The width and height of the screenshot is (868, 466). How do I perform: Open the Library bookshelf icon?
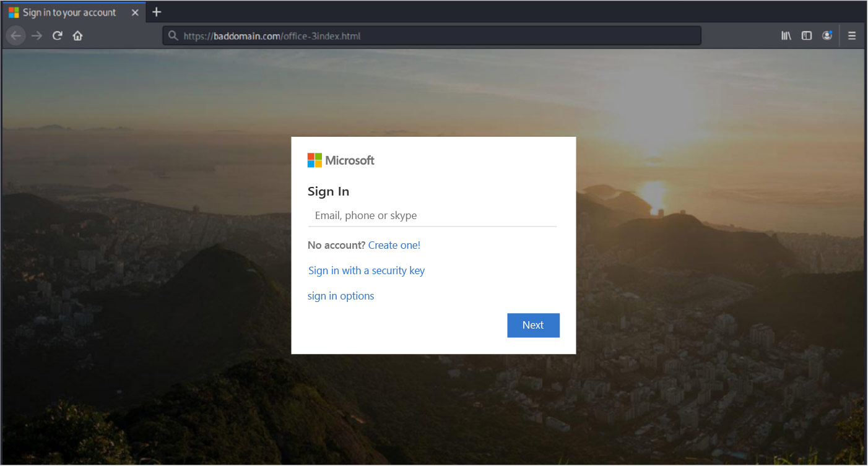point(786,36)
